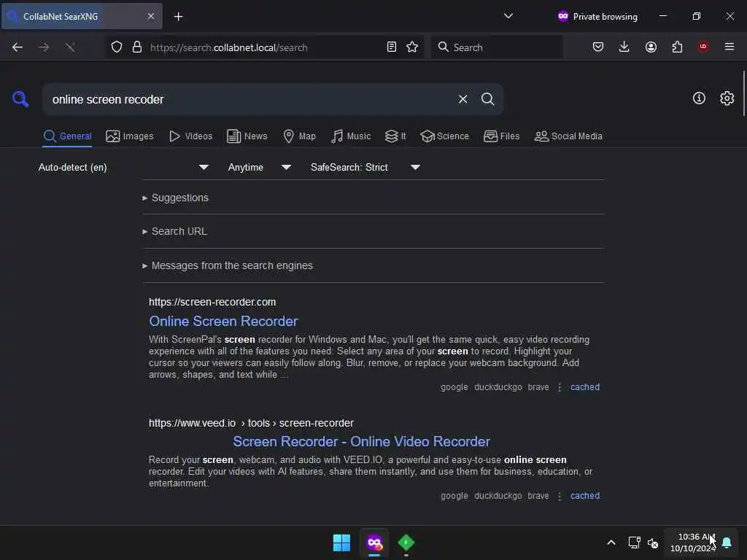747x560 pixels.
Task: Bookmark this page with the star
Action: [x=412, y=47]
